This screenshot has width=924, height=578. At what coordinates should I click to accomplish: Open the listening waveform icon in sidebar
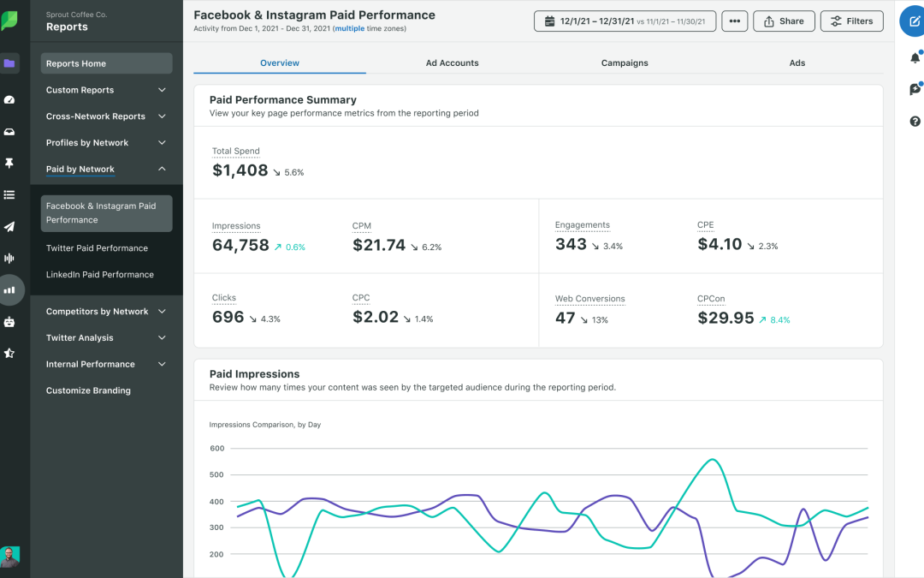pyautogui.click(x=9, y=258)
